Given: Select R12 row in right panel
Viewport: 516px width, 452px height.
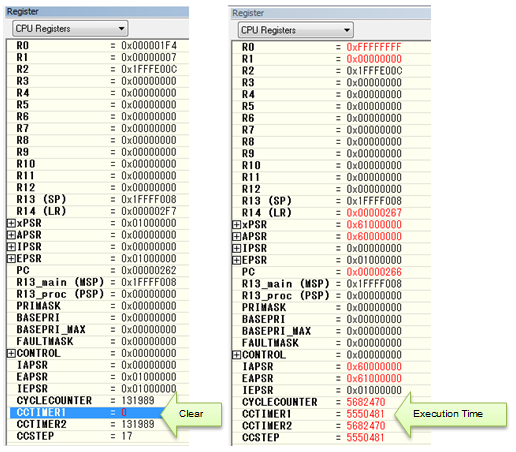Looking at the screenshot, I should [x=331, y=189].
